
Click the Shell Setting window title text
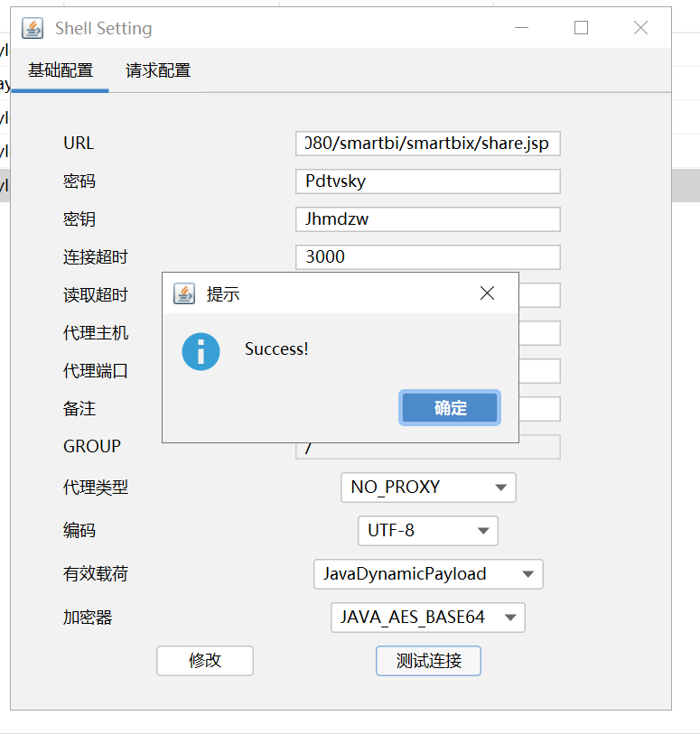tap(104, 29)
